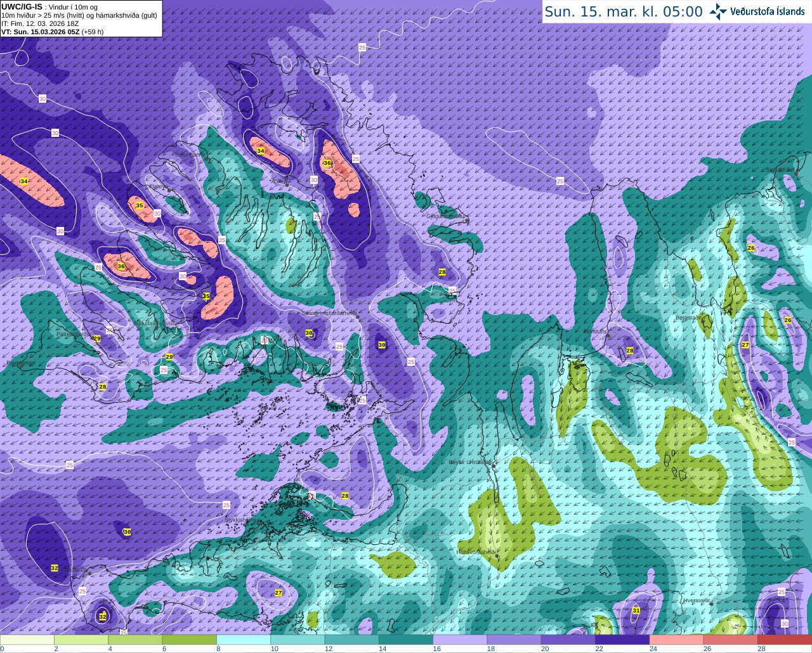The height and width of the screenshot is (653, 812).
Task: Select the 20–22 m/s color swatch
Action: [568, 640]
